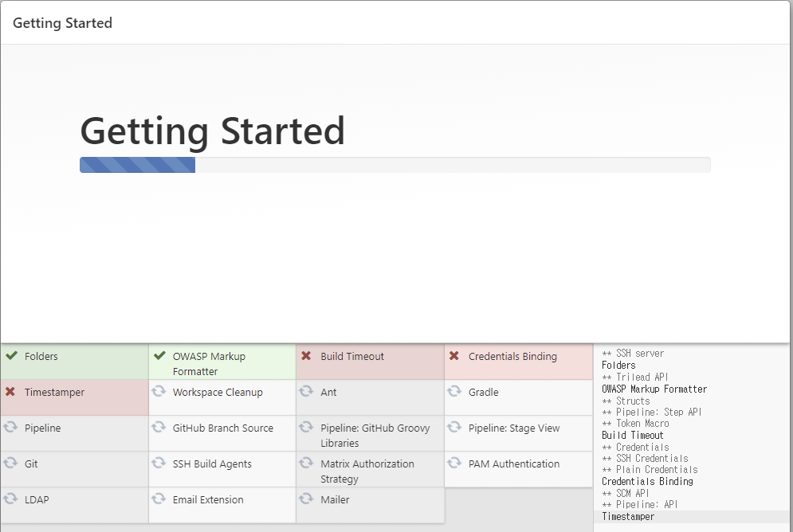Click 'Build Timeout' entry in install log
Image resolution: width=793 pixels, height=532 pixels.
point(632,435)
